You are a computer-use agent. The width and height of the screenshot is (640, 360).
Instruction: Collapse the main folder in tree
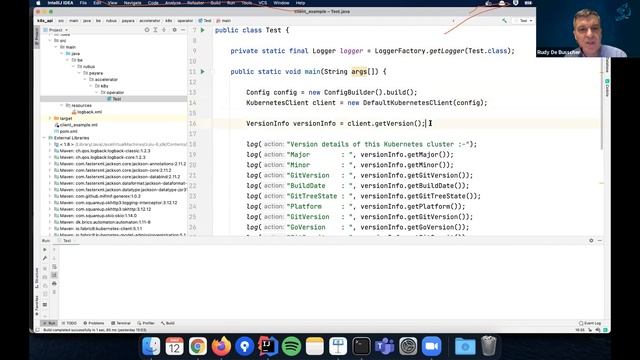tap(56, 47)
